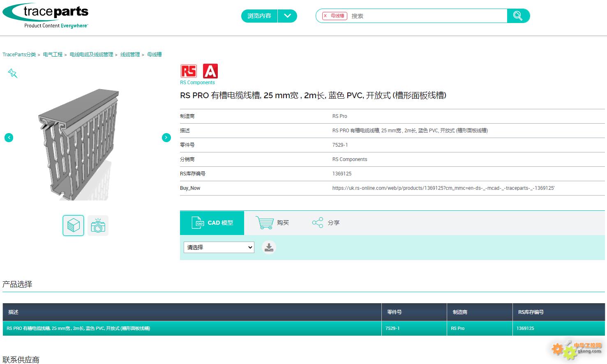Viewport: 607px width, 364px height.
Task: Click 1369125 cell in product table
Action: pyautogui.click(x=525, y=328)
